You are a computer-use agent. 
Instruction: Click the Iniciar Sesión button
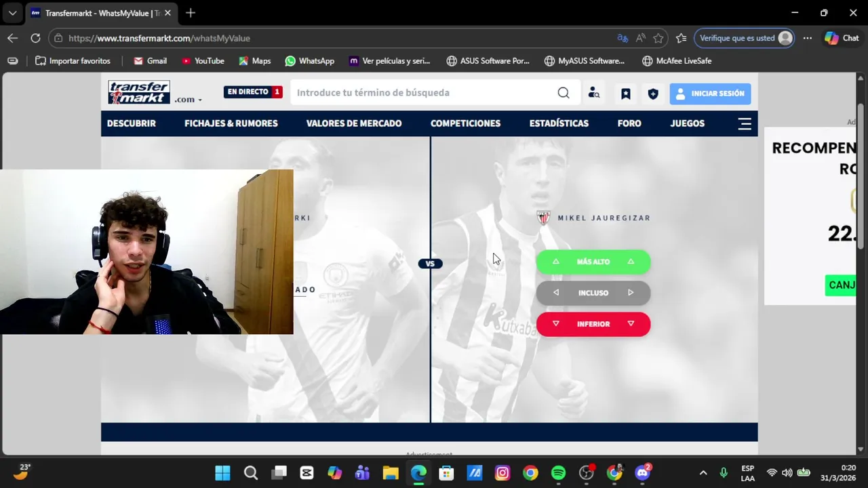(710, 94)
